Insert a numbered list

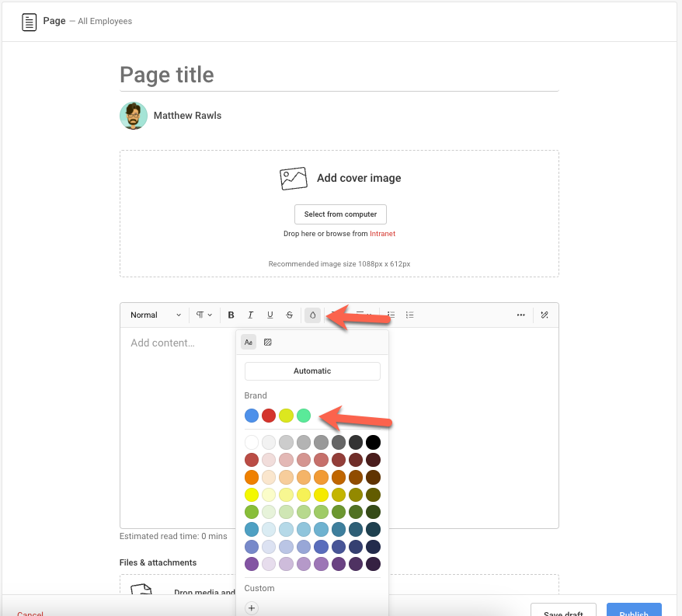[x=410, y=315]
